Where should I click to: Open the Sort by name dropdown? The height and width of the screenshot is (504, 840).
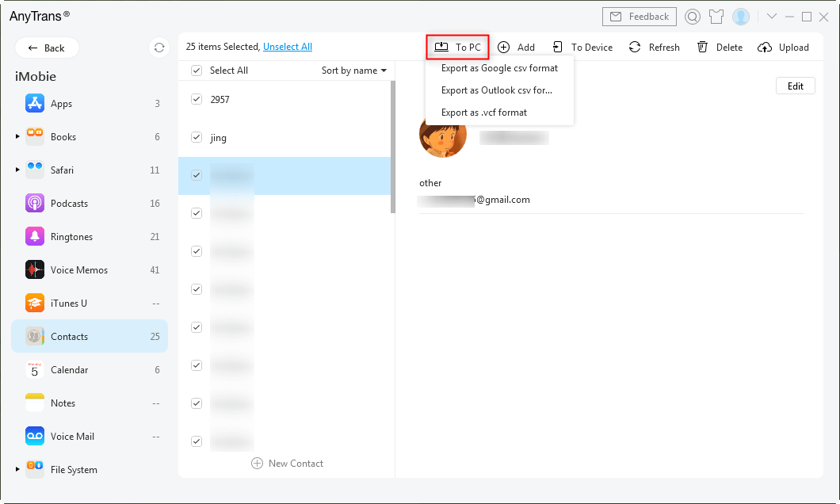click(x=354, y=71)
